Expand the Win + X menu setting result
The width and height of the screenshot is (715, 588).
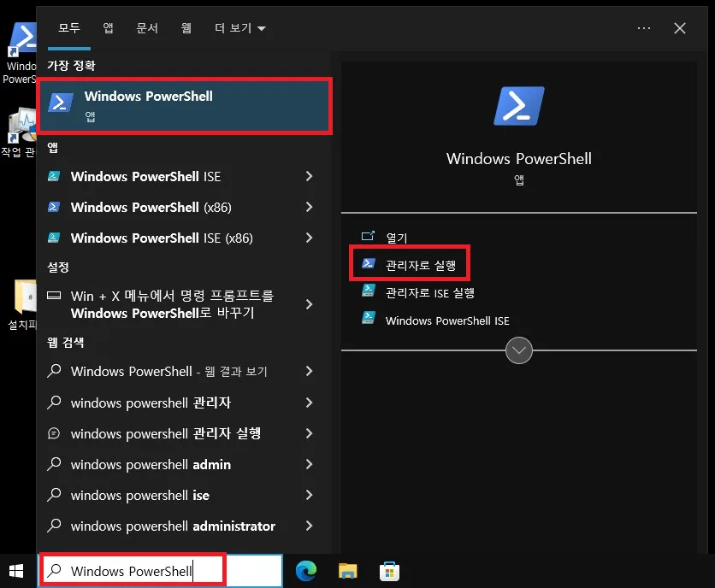coord(309,304)
